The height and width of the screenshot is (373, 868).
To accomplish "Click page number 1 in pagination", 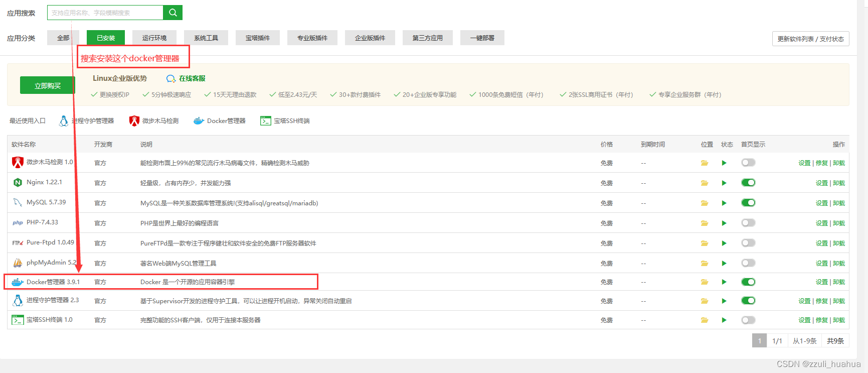I will point(760,341).
